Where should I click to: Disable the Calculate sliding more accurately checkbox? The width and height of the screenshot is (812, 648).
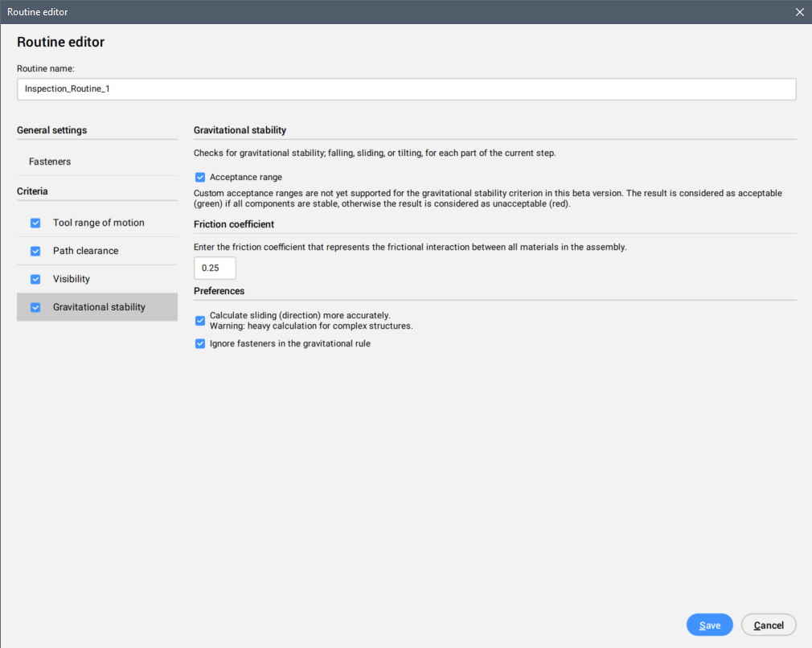(200, 321)
